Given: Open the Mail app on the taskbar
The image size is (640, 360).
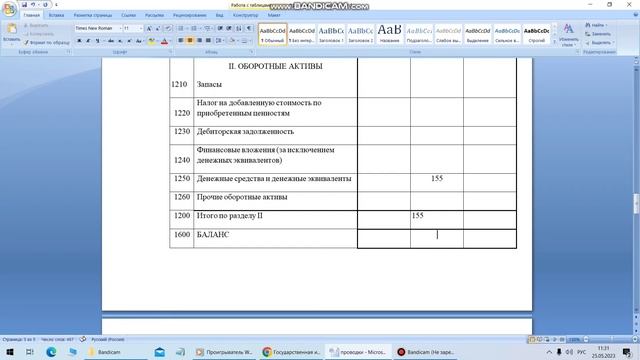Looking at the screenshot, I should (160, 351).
